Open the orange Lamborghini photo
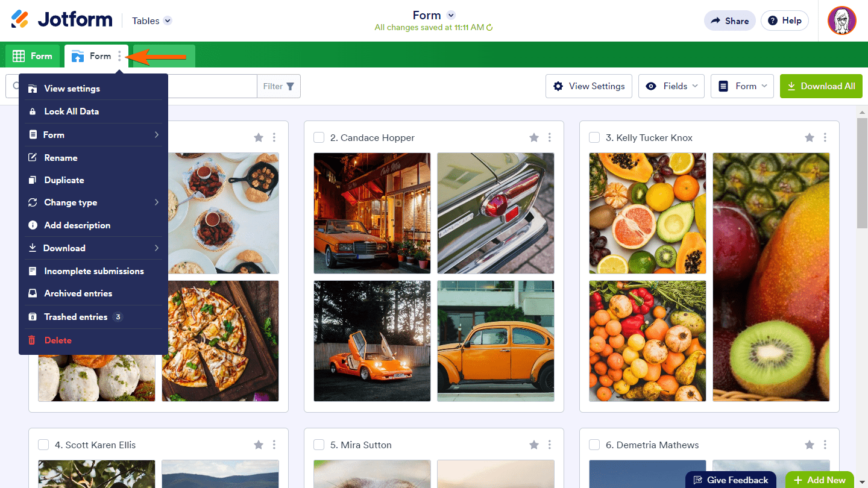The image size is (868, 488). [373, 341]
